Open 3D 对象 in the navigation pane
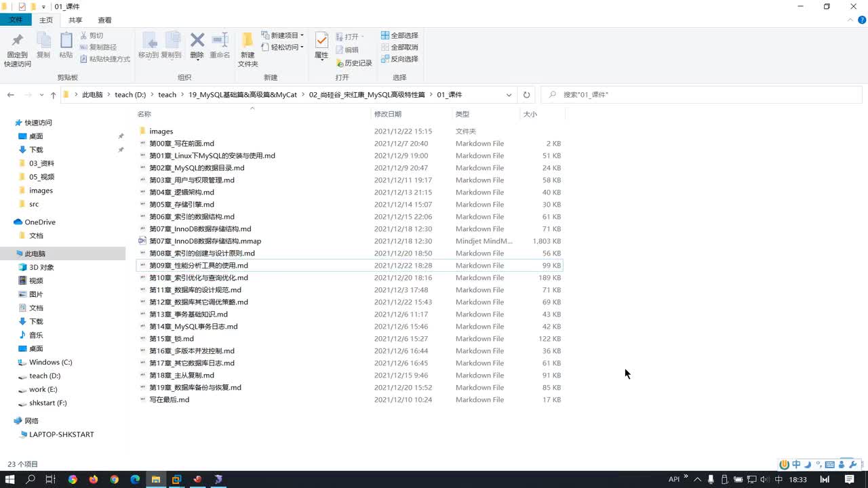This screenshot has height=488, width=868. (41, 268)
